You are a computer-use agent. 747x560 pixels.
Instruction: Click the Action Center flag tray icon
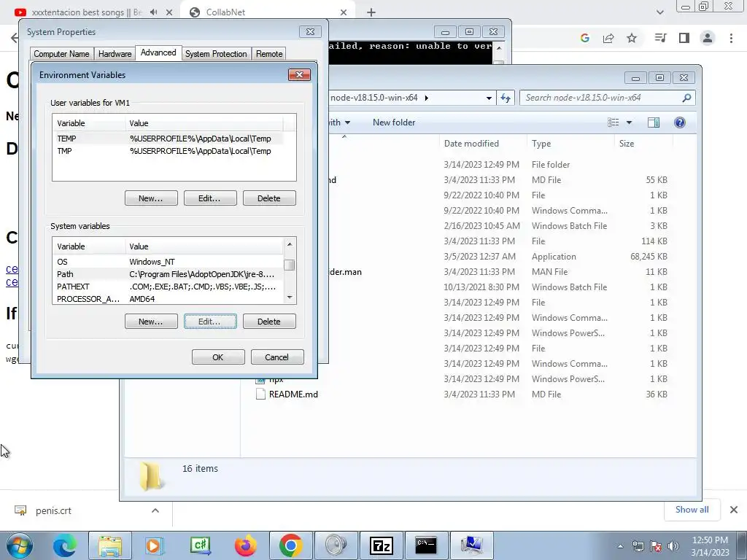pos(656,546)
